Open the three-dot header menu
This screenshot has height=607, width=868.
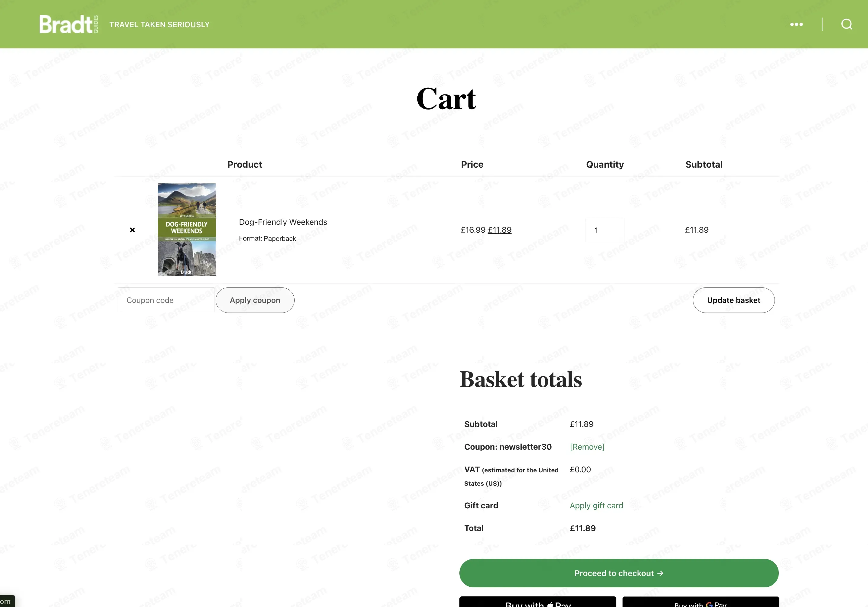(x=796, y=24)
